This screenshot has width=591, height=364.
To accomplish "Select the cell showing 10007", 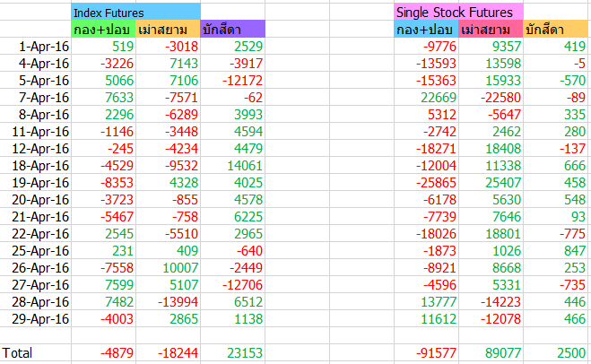I will [x=168, y=267].
